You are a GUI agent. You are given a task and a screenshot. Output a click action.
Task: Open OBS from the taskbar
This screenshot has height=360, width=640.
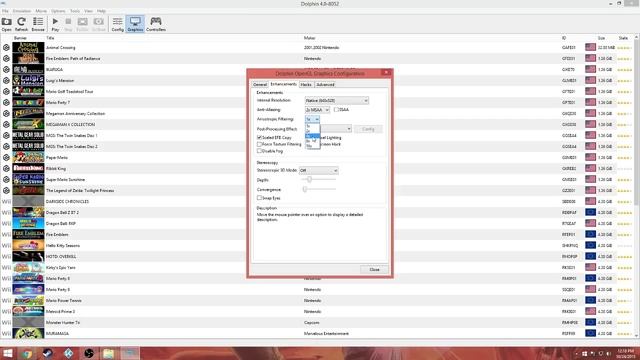point(89,353)
